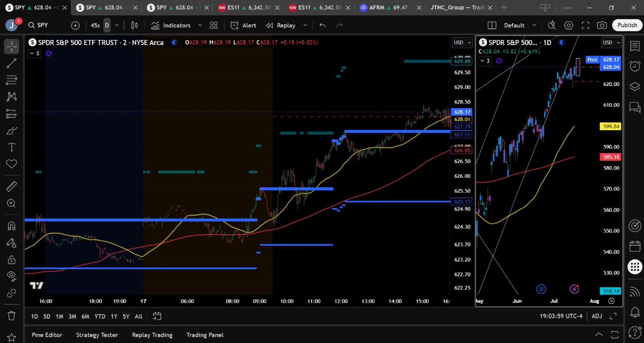The height and width of the screenshot is (343, 644).
Task: Open the favorites star toolbar
Action: pyautogui.click(x=12, y=337)
